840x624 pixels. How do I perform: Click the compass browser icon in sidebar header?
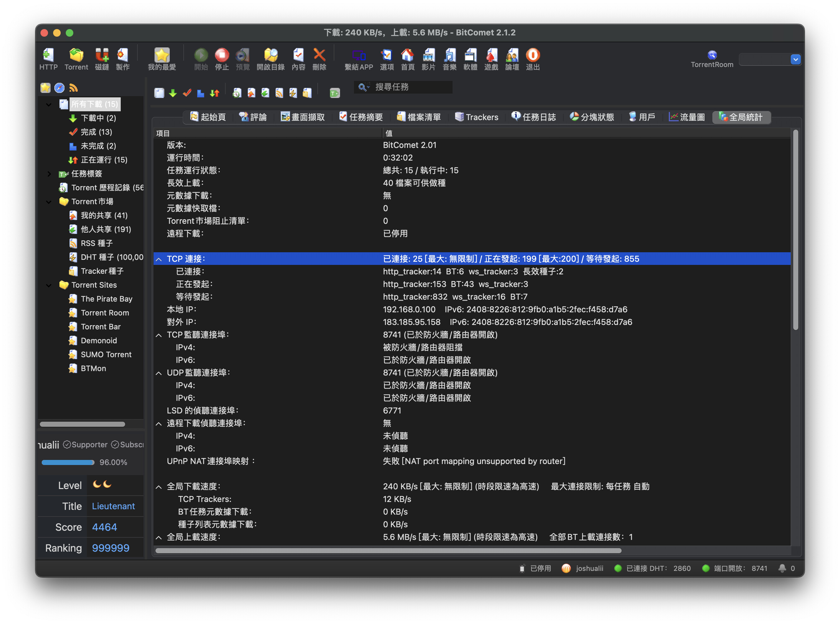pos(59,88)
